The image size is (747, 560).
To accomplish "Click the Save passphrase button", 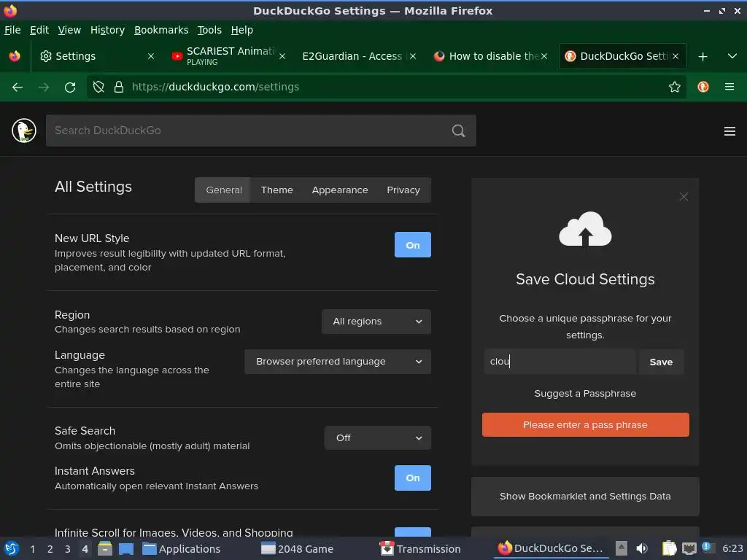I will pyautogui.click(x=661, y=362).
